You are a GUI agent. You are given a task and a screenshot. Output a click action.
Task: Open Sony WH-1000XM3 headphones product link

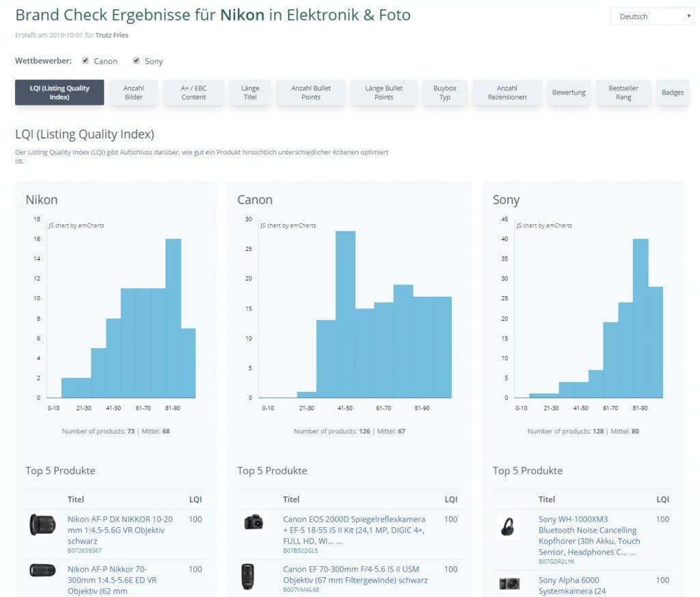589,535
